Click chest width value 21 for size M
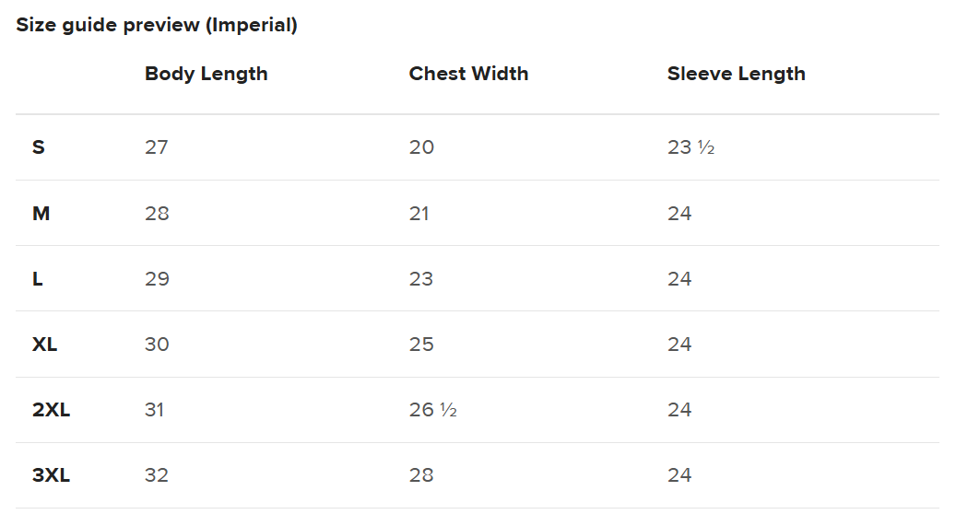Screen dimensions: 980x526 (419, 214)
